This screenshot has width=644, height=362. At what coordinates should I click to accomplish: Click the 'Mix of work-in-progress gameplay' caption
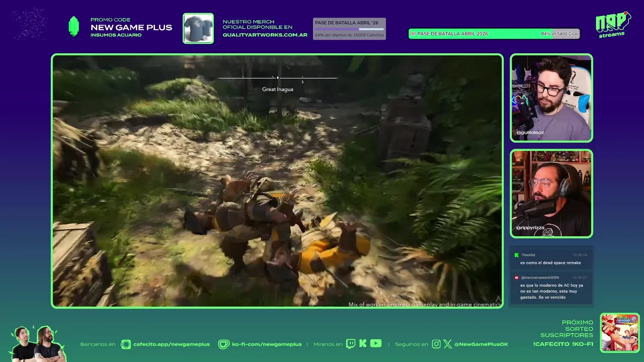click(x=425, y=305)
